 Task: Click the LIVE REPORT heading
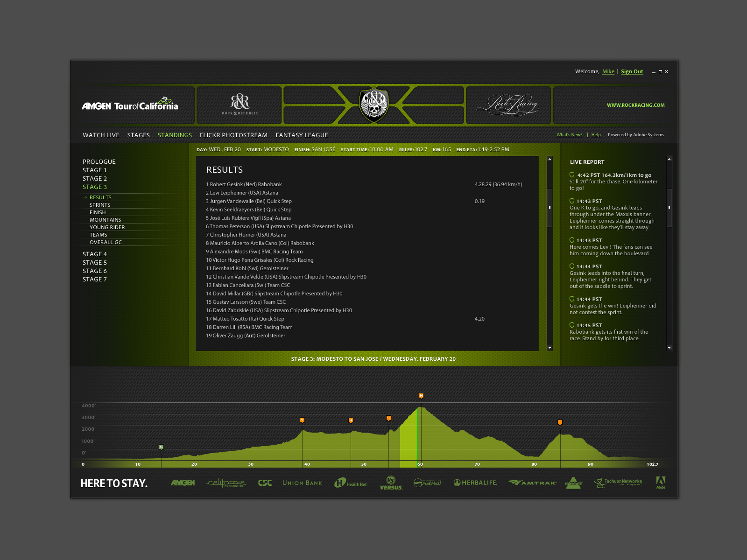[587, 162]
